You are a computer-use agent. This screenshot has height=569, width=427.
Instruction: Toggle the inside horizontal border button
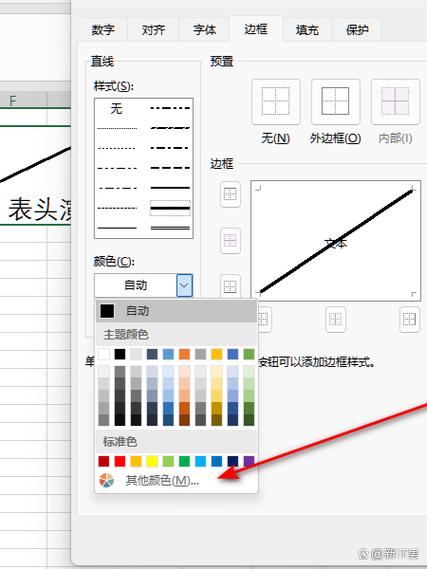(230, 240)
